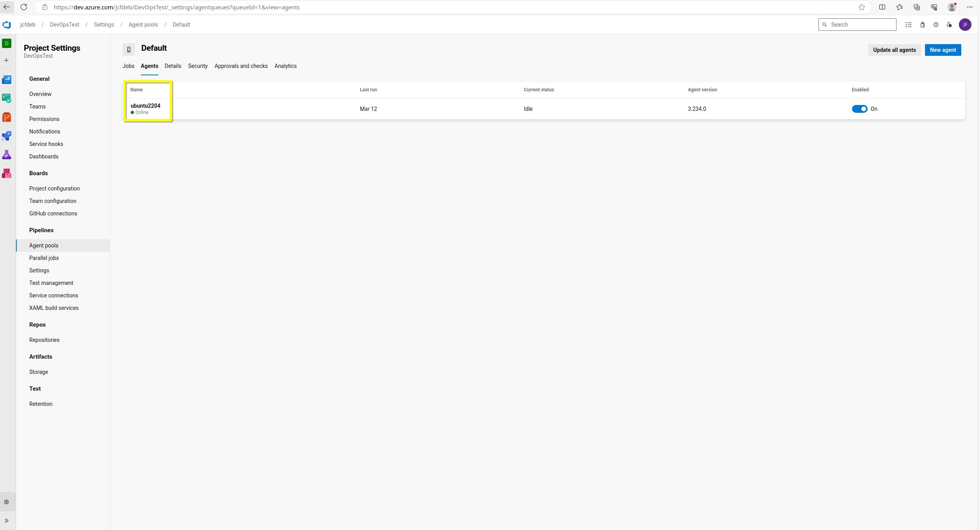Open Project configuration under Boards
Image resolution: width=980 pixels, height=530 pixels.
pyautogui.click(x=55, y=189)
